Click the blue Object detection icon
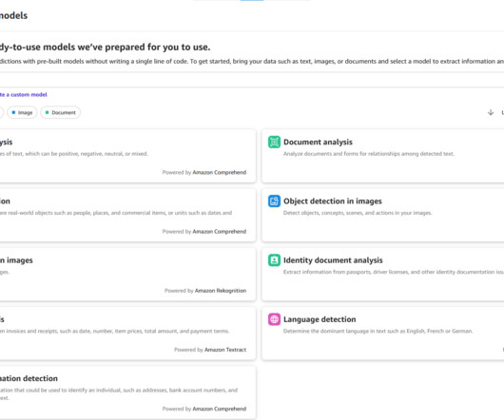The height and width of the screenshot is (420, 504). tap(274, 201)
